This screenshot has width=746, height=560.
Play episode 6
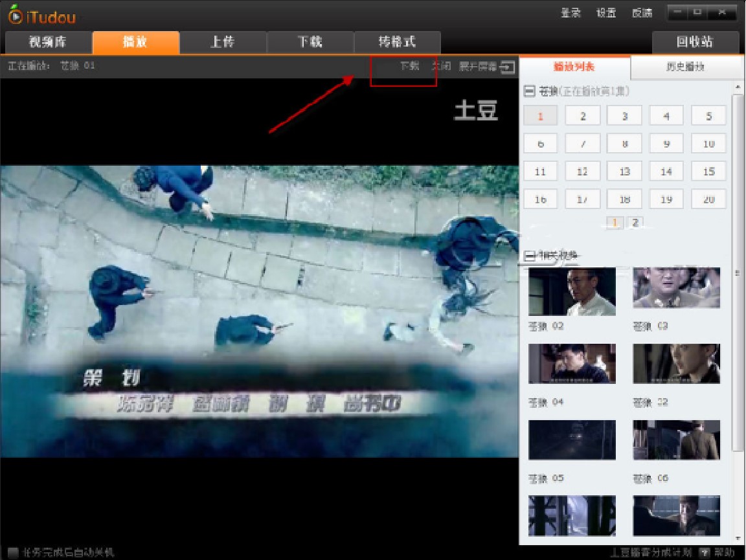point(541,144)
